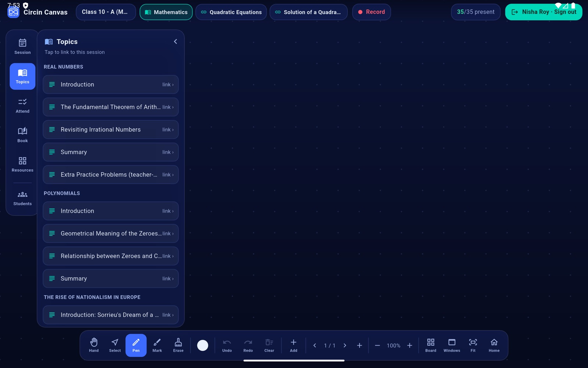588x368 pixels.
Task: Link Relationship between Zeroes topic
Action: [111, 256]
